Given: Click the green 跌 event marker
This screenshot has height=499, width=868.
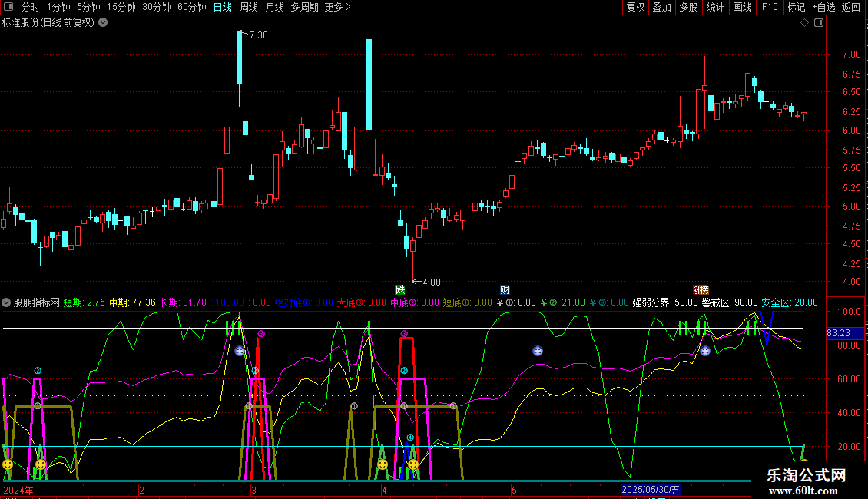Looking at the screenshot, I should coord(399,289).
